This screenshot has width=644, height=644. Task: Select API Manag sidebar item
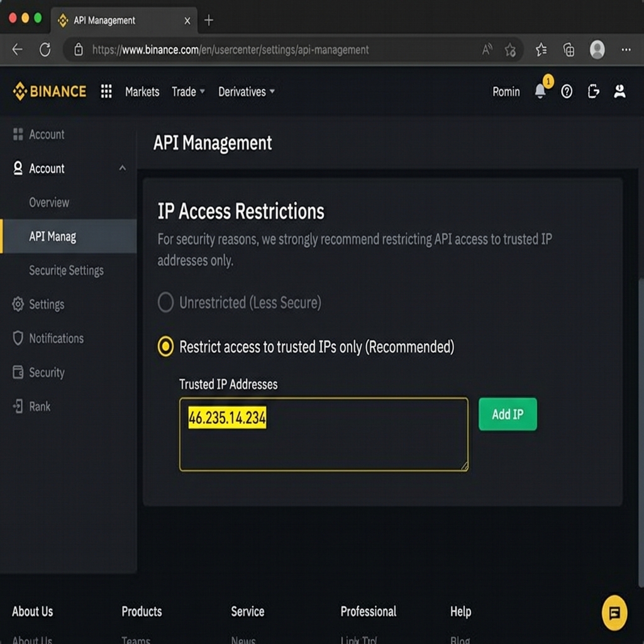(x=68, y=236)
